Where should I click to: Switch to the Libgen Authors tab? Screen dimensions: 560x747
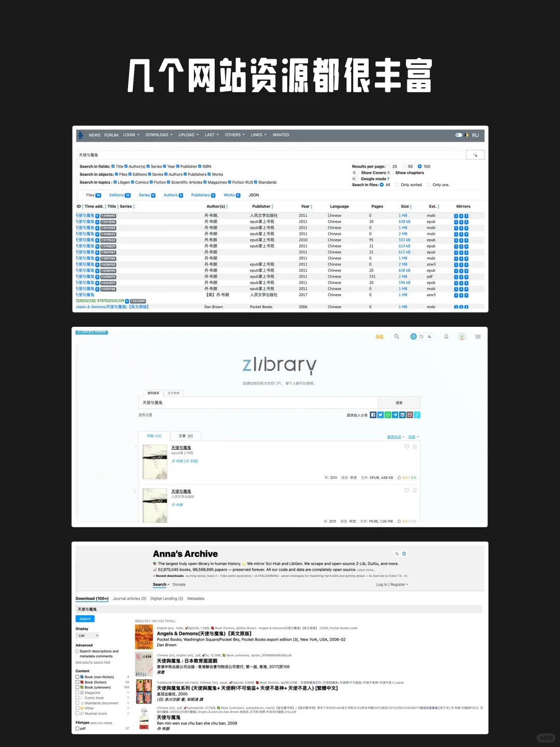pyautogui.click(x=173, y=195)
